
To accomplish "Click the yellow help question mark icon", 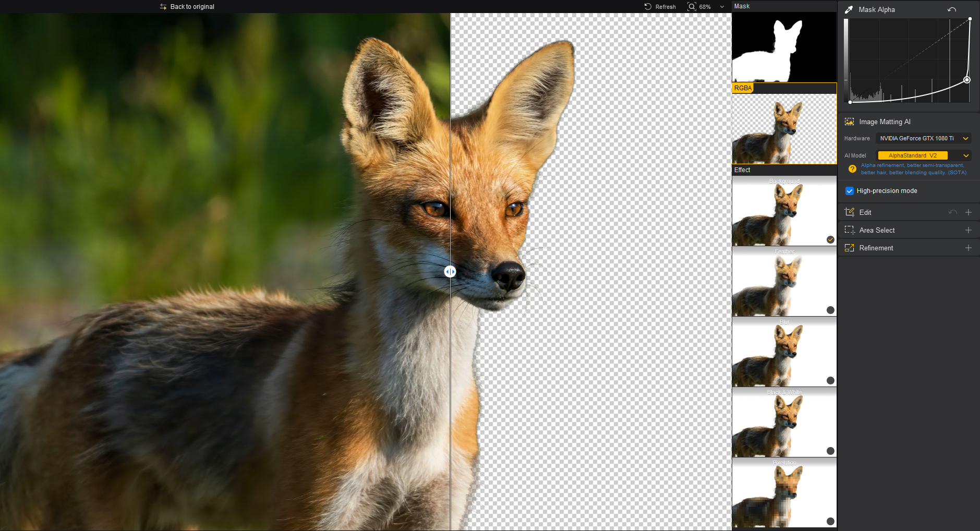I will (x=852, y=168).
